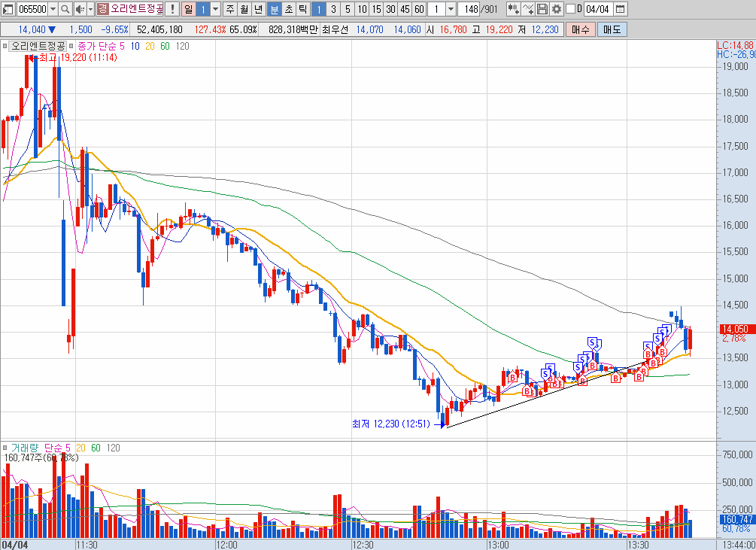Screen dimensions: 756x550
Task: Click the add candlestick chart icon
Action: (x=513, y=9)
